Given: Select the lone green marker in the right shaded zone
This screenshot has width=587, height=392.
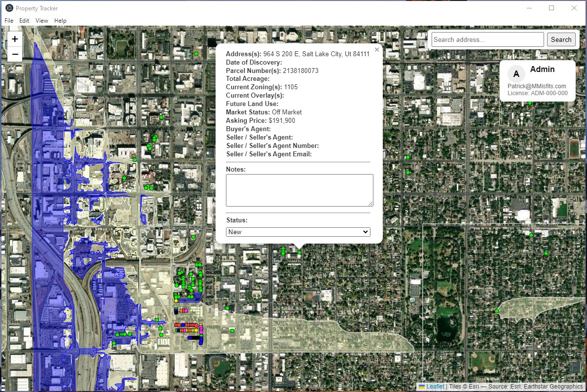Looking at the screenshot, I should point(497,311).
